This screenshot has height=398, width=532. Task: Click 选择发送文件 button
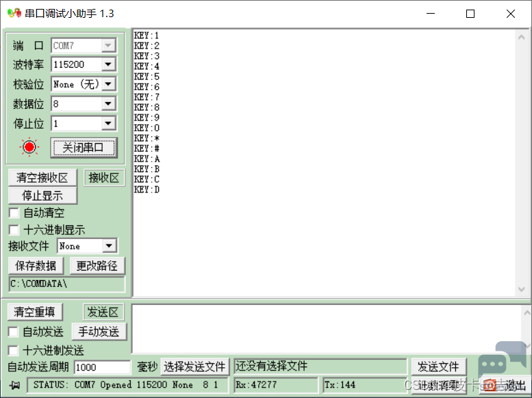194,366
